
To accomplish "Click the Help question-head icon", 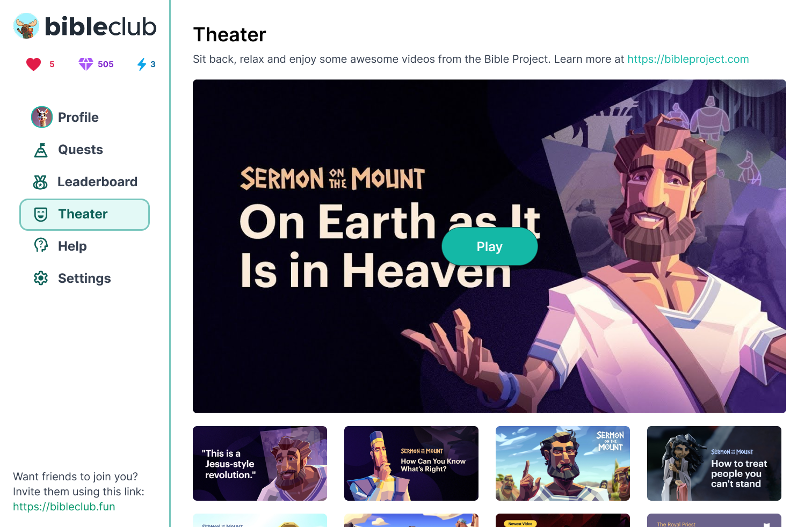I will (41, 246).
